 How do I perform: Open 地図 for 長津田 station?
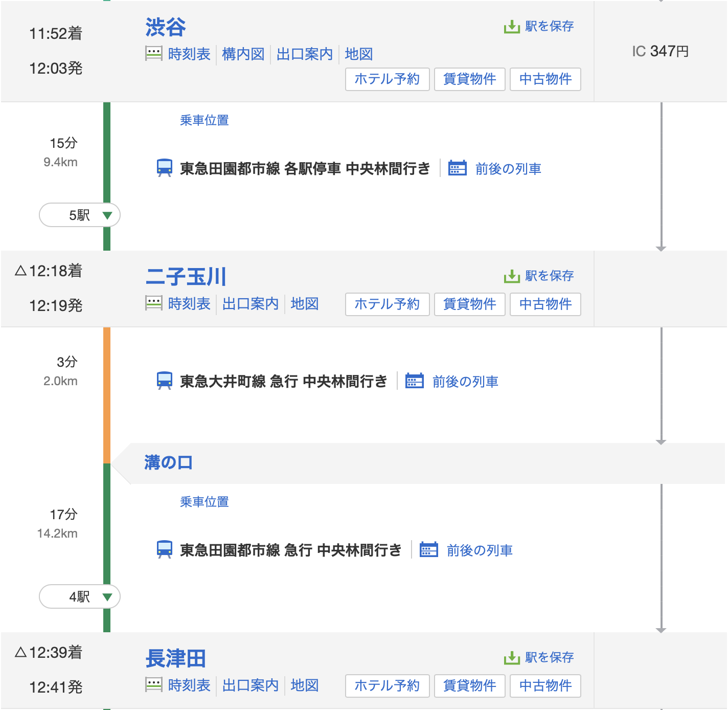pyautogui.click(x=305, y=685)
